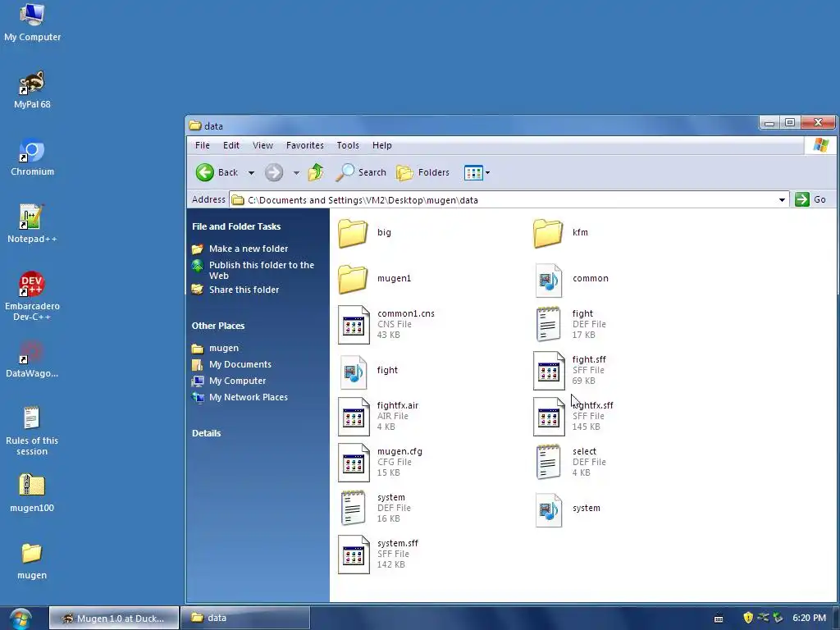Open the Views toolbar icon

click(x=473, y=173)
